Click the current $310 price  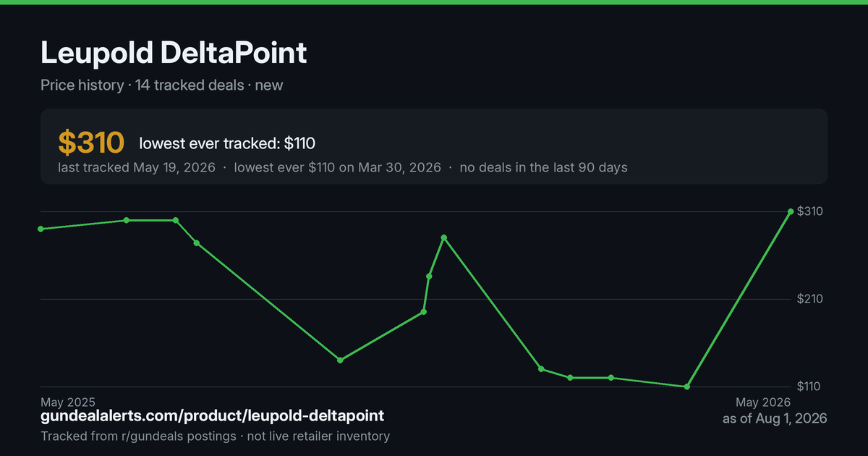click(91, 143)
